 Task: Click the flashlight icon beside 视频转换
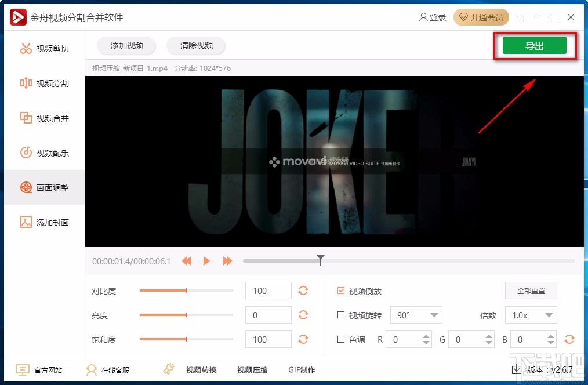pyautogui.click(x=169, y=369)
